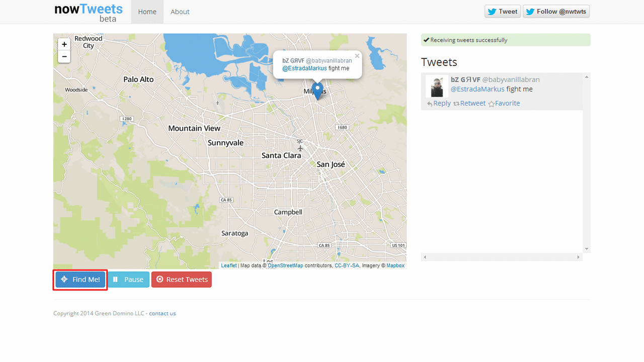Open bZ GЯVF name in map popup

(293, 61)
